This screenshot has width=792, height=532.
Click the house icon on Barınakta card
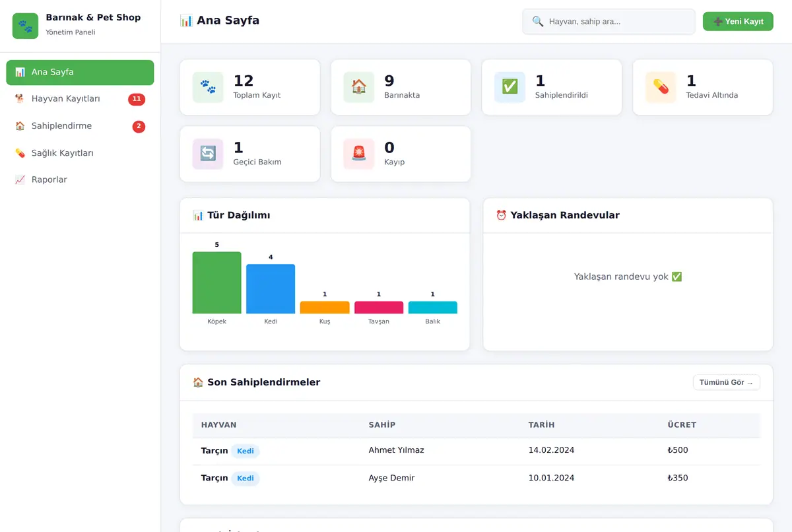pos(359,87)
